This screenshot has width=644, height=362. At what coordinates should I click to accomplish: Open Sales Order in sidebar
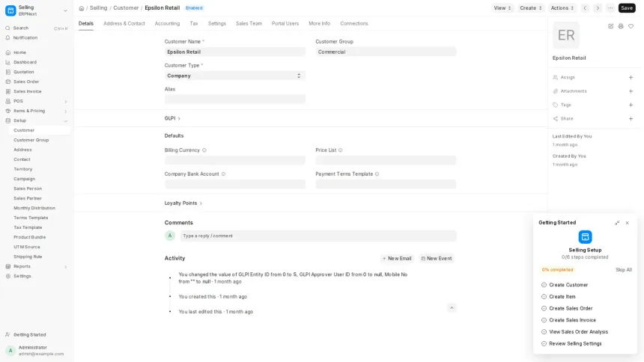click(26, 82)
